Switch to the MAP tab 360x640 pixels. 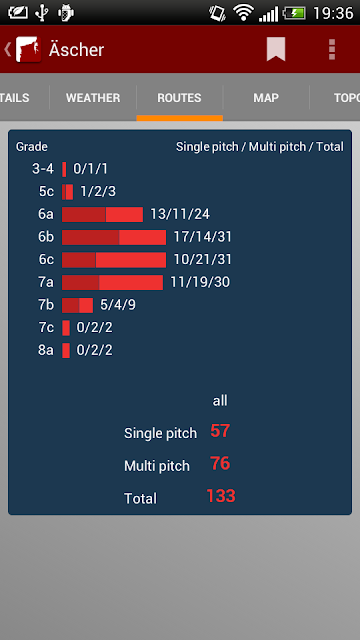[266, 98]
